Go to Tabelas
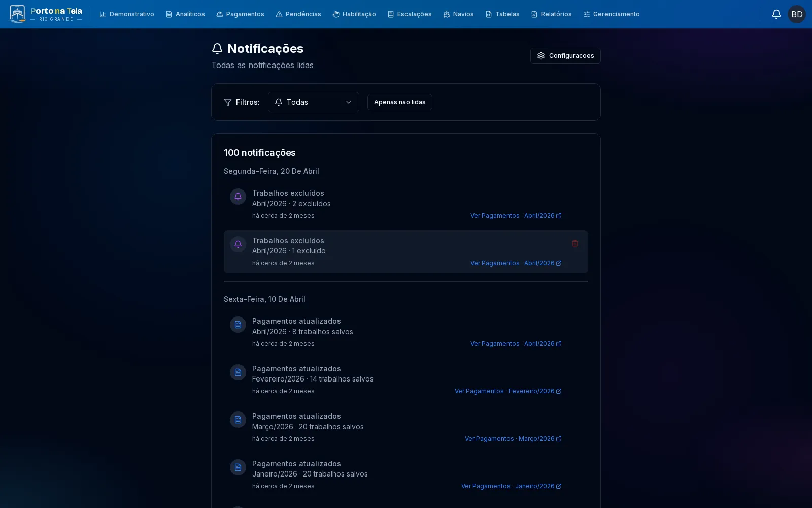The height and width of the screenshot is (508, 812). pyautogui.click(x=502, y=14)
